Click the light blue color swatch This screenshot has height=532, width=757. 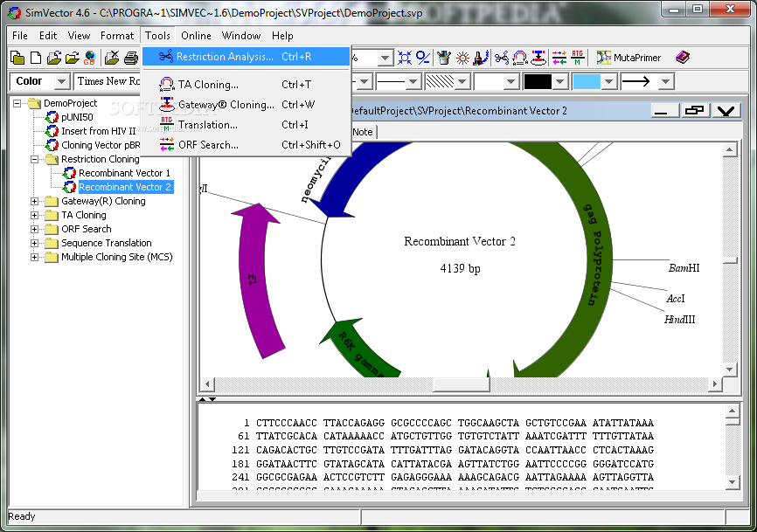[x=586, y=81]
